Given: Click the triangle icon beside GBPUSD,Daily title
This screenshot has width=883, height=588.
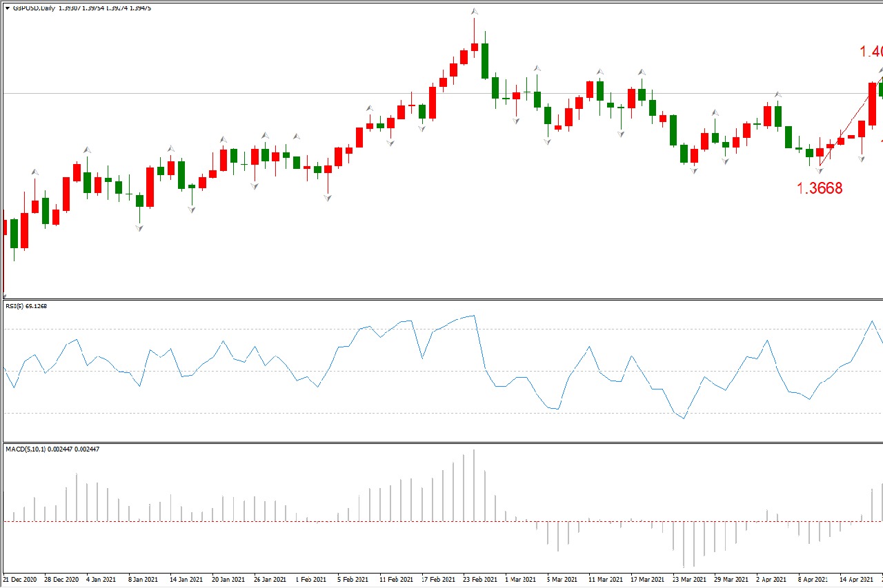Looking at the screenshot, I should pos(7,8).
